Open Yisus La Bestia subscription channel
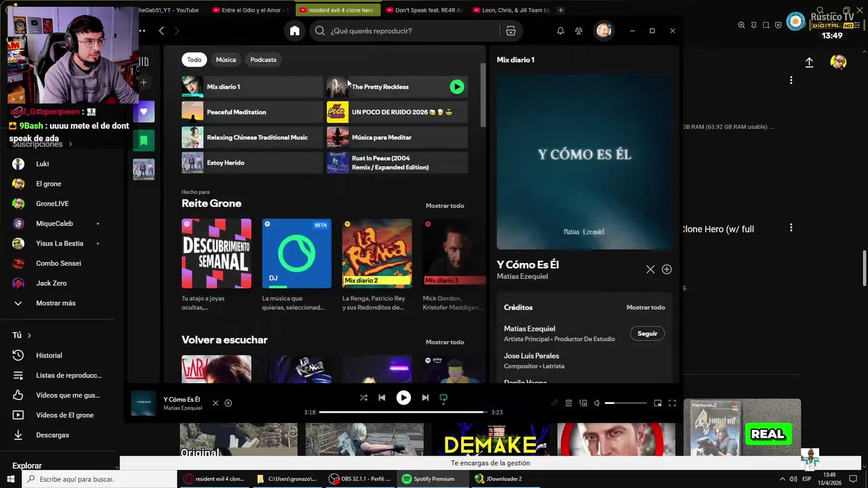Image resolution: width=868 pixels, height=488 pixels. [x=60, y=243]
